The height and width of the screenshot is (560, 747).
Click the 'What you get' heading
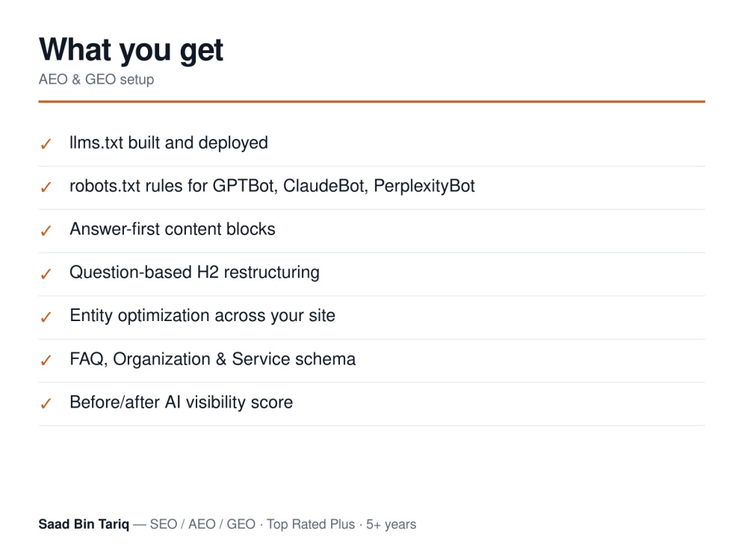[x=131, y=50]
